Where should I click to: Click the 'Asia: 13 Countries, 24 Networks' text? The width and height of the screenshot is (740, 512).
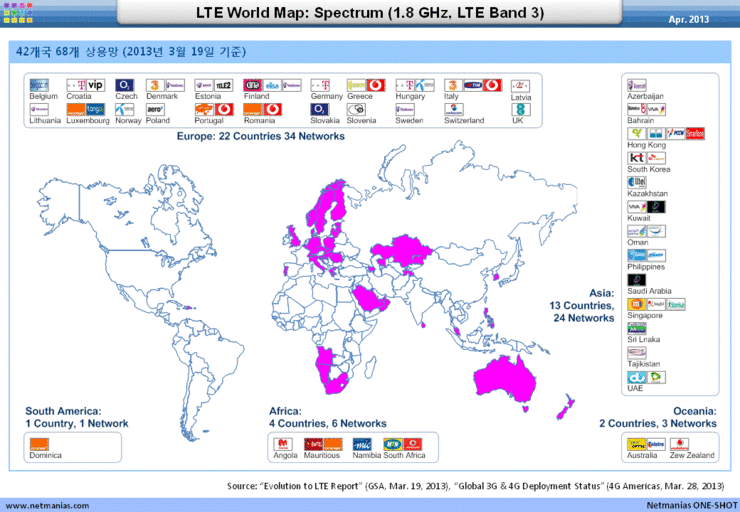(x=582, y=305)
